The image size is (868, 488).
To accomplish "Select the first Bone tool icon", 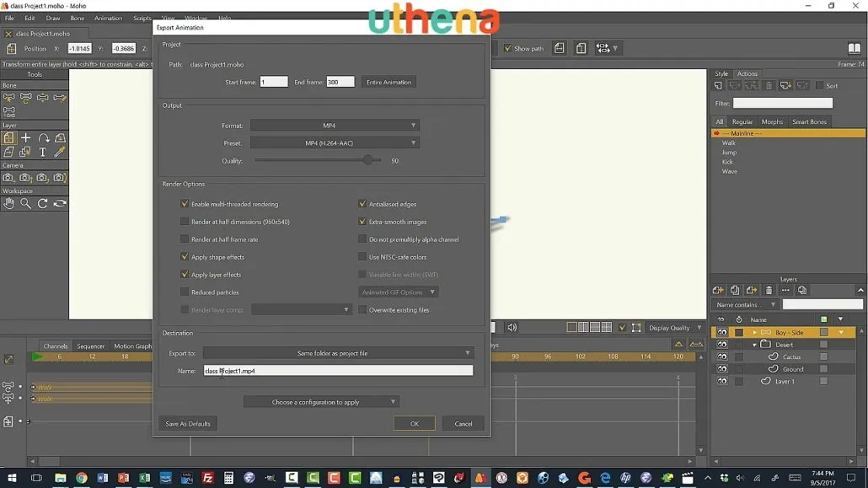I will tap(8, 98).
